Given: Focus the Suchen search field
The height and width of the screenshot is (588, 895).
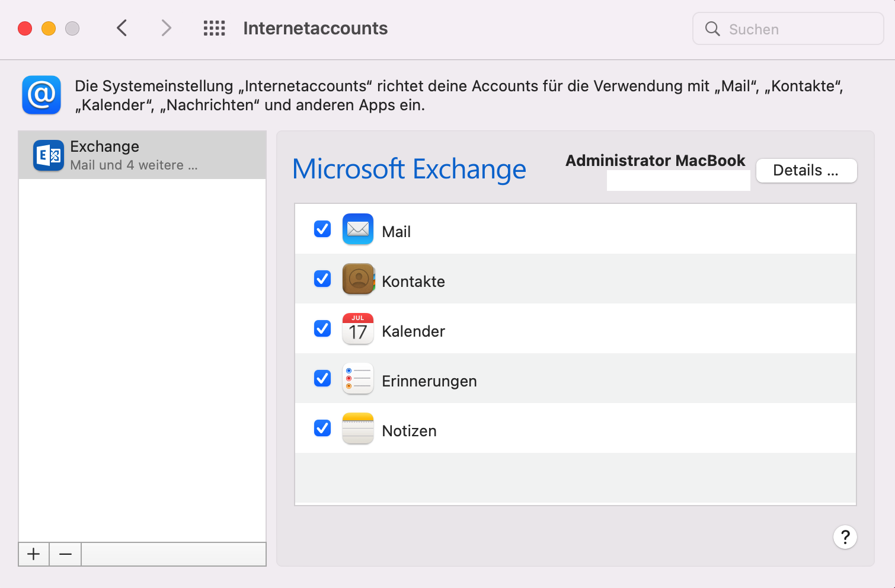Looking at the screenshot, I should [x=788, y=29].
